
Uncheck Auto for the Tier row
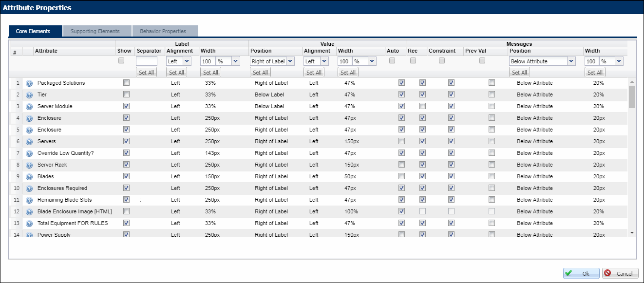pos(401,94)
